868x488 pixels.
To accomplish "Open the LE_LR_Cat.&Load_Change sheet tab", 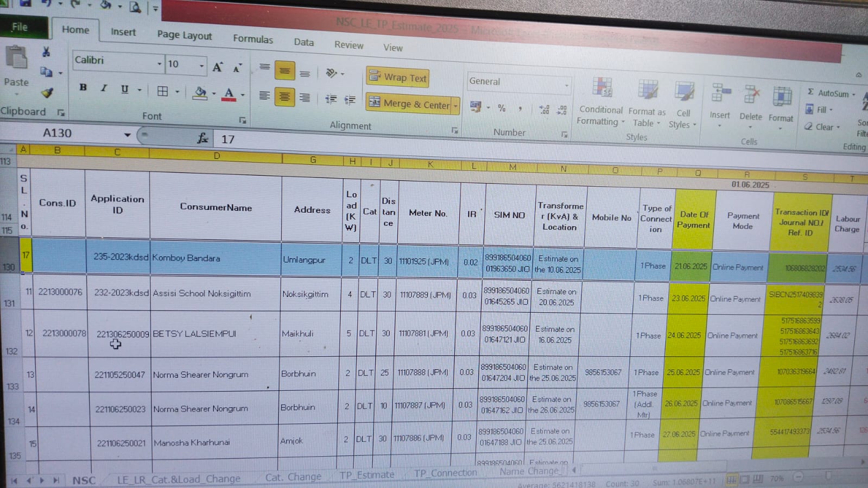I will [179, 479].
